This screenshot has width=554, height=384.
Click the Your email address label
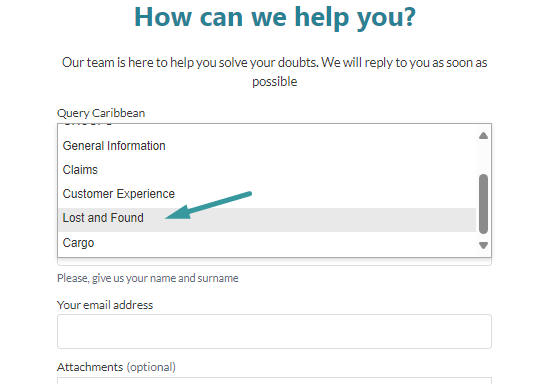coord(105,305)
